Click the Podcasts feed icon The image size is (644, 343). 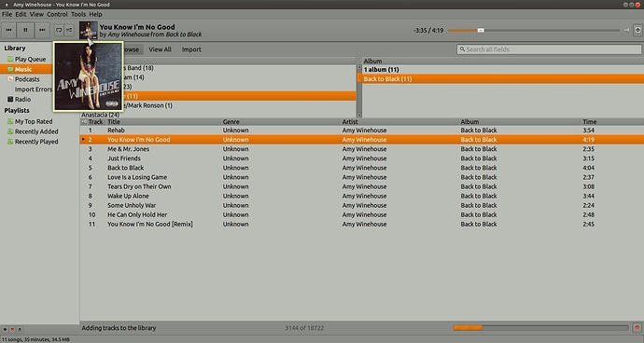[x=10, y=79]
